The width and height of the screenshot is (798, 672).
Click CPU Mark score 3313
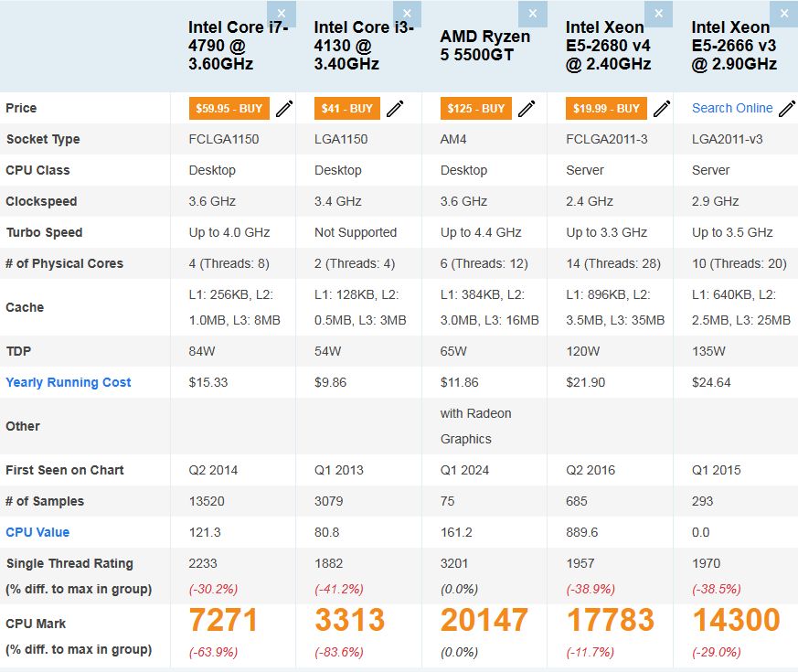pos(349,620)
